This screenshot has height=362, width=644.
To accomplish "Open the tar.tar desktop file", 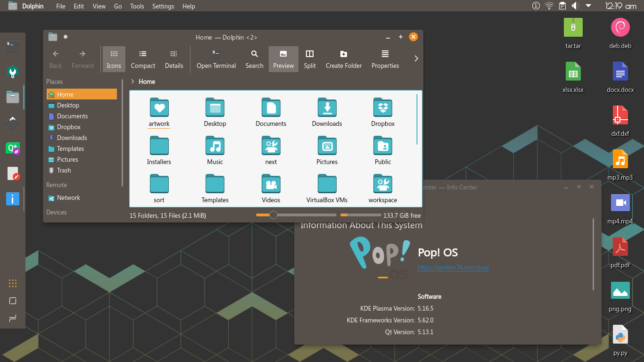I will (x=573, y=33).
